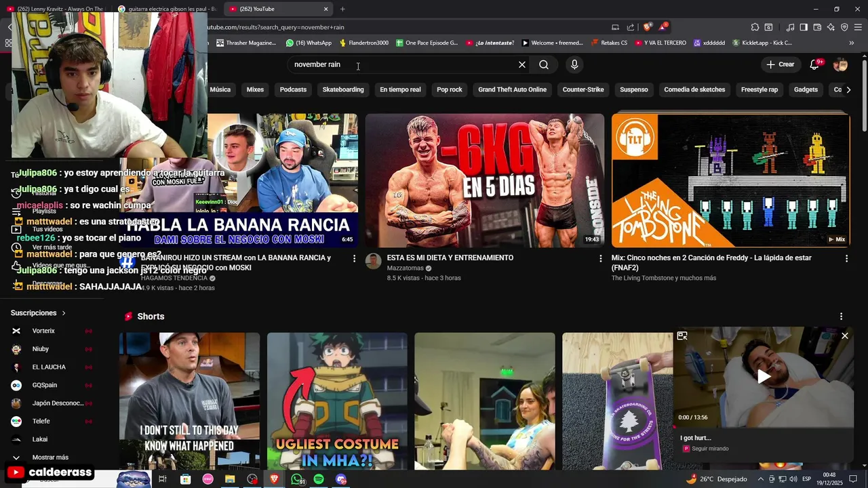Open Leo AI sparkle icon

pos(831,27)
